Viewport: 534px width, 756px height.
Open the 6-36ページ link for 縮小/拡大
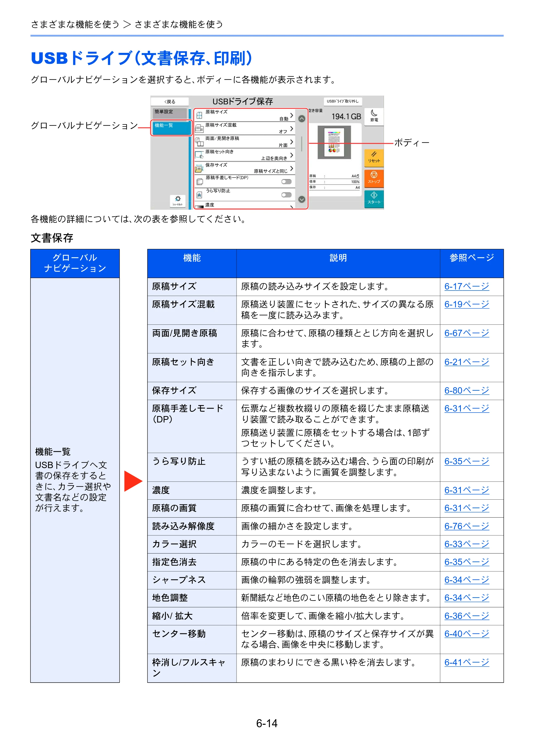click(x=466, y=616)
